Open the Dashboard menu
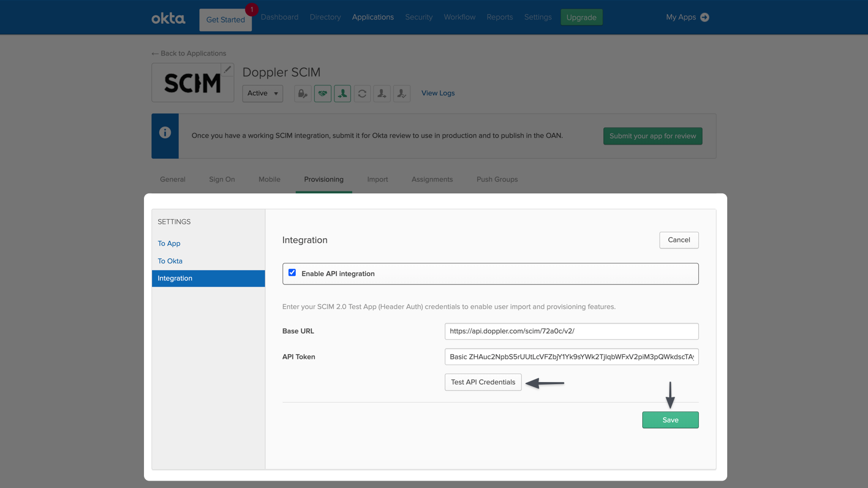This screenshot has height=488, width=868. [279, 17]
